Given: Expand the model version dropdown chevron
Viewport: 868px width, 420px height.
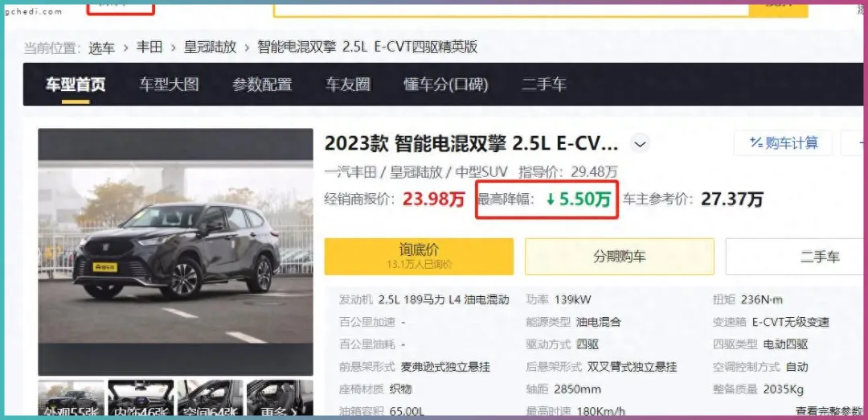Looking at the screenshot, I should [640, 144].
